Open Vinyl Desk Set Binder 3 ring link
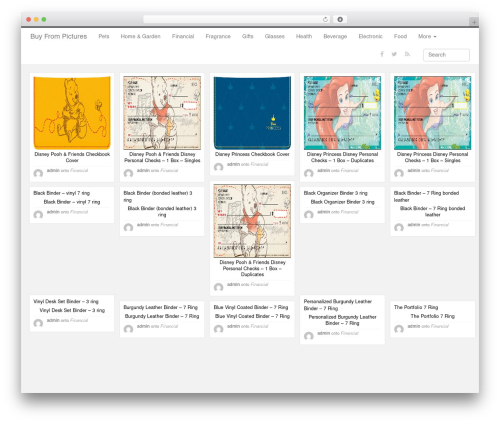This screenshot has height=423, width=500. click(x=72, y=310)
